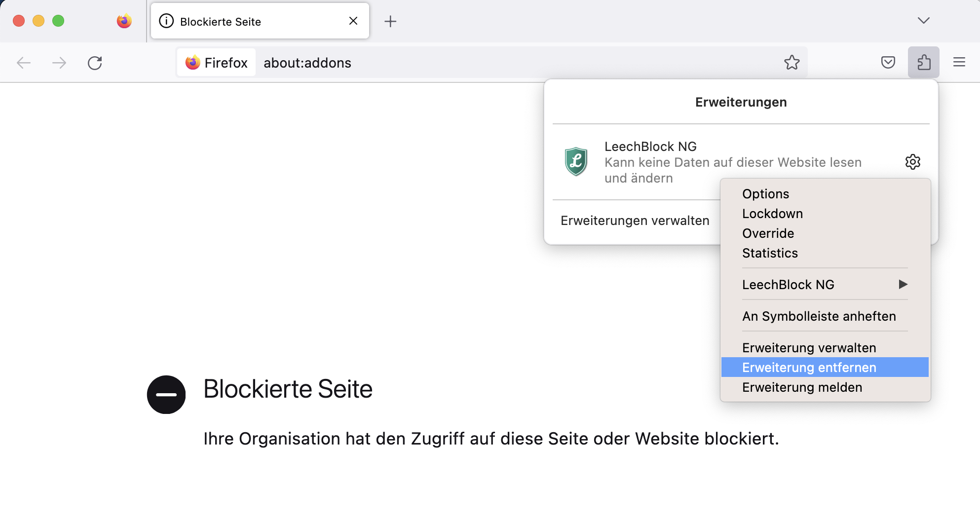Open the Firefox hamburger application menu

(x=959, y=62)
